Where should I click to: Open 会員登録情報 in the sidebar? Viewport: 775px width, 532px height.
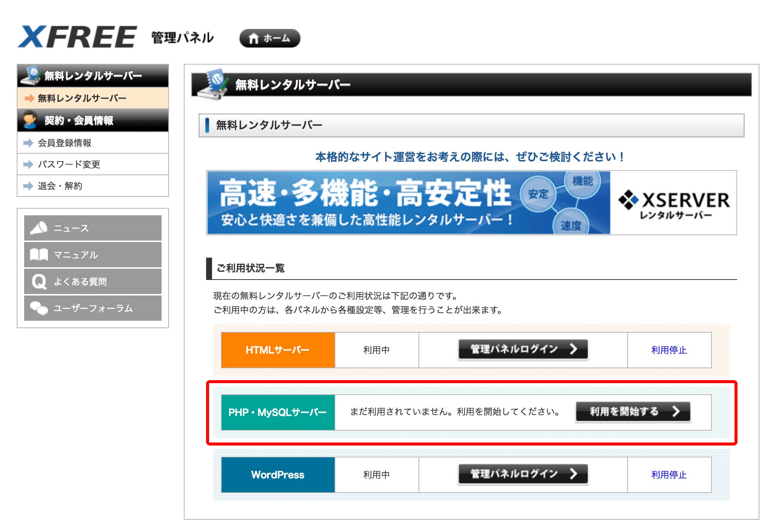[93, 143]
